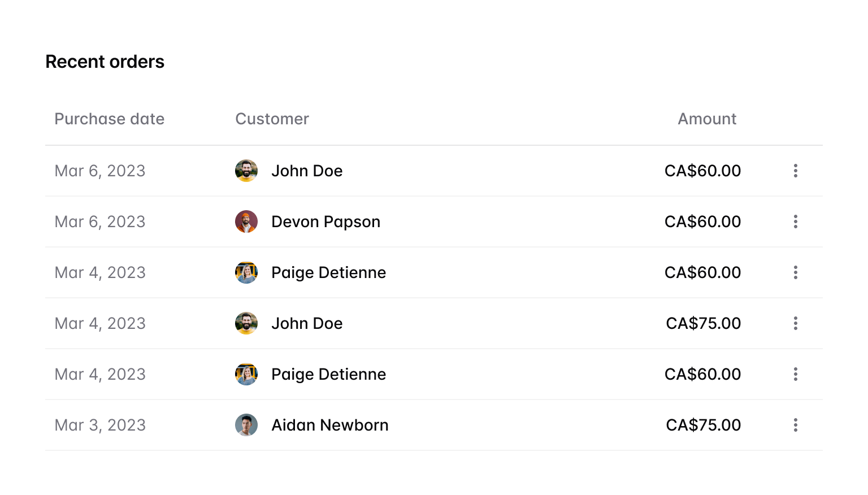Click Aidan Newborn's profile avatar

tap(246, 425)
